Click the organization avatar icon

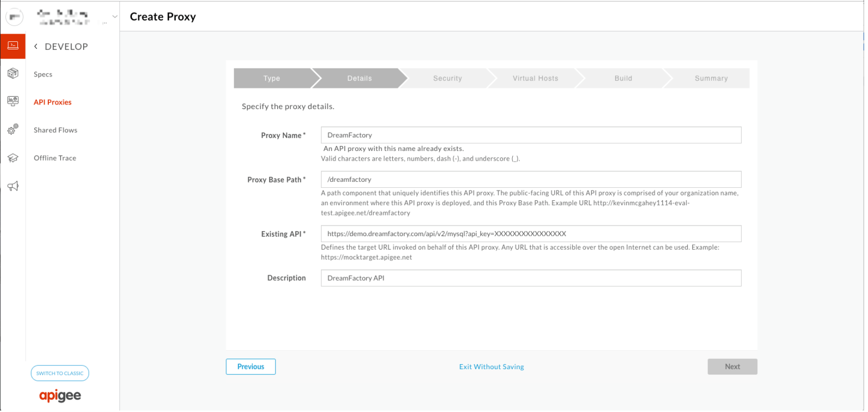click(x=15, y=17)
